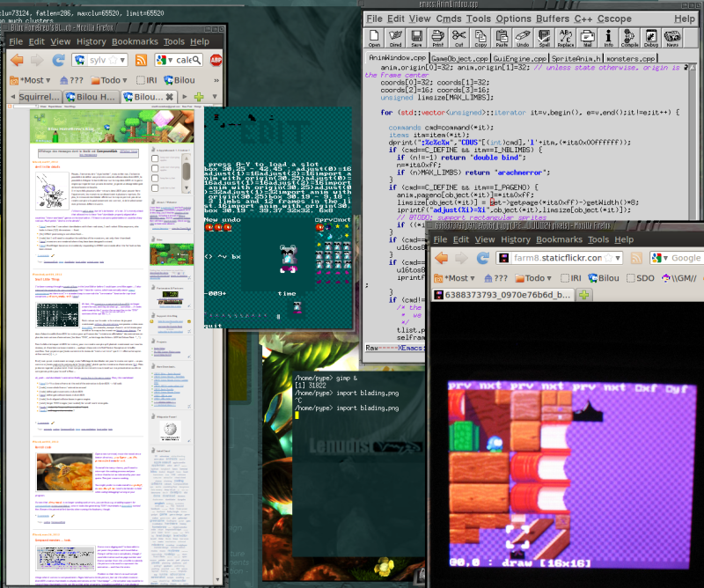The height and width of the screenshot is (588, 704).
Task: Tick the third checkbox in blog sidebar
Action: 155,178
